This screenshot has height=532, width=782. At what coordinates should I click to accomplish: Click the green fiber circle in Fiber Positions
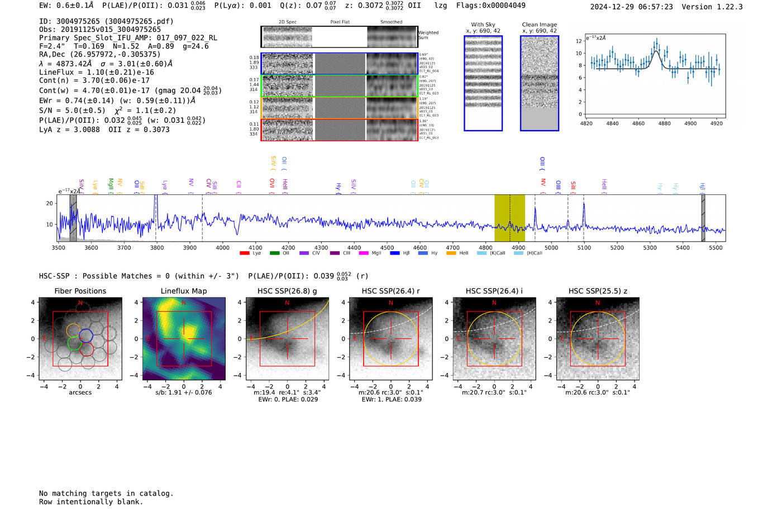pos(75,343)
